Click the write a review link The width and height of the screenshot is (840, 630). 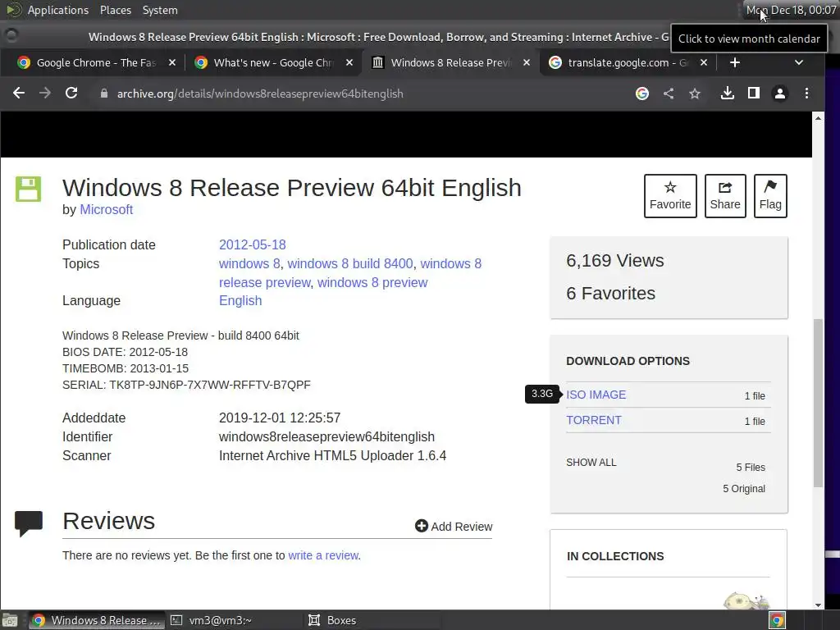click(x=323, y=555)
